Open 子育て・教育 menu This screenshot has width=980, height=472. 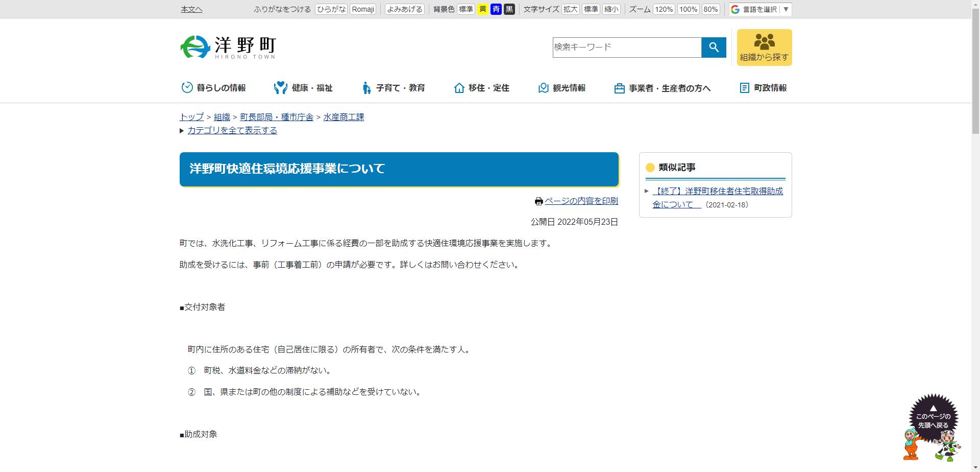coord(393,88)
